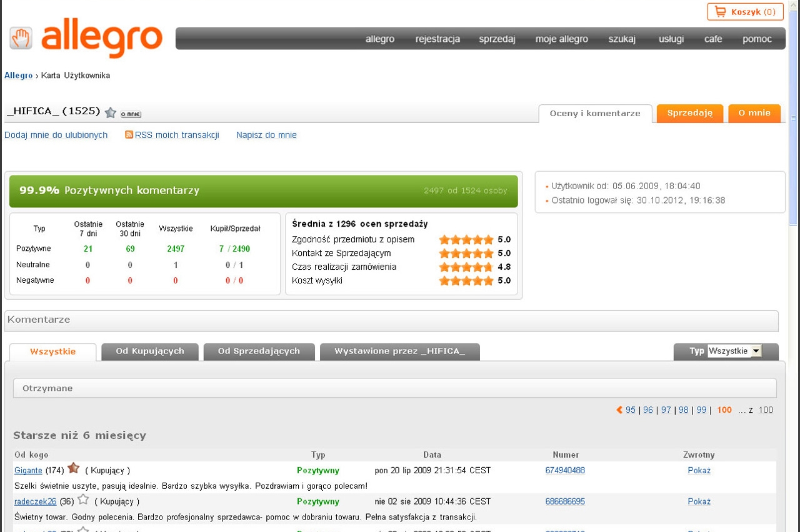
Task: Select the 'Wszystkie' comments tab
Action: (53, 352)
